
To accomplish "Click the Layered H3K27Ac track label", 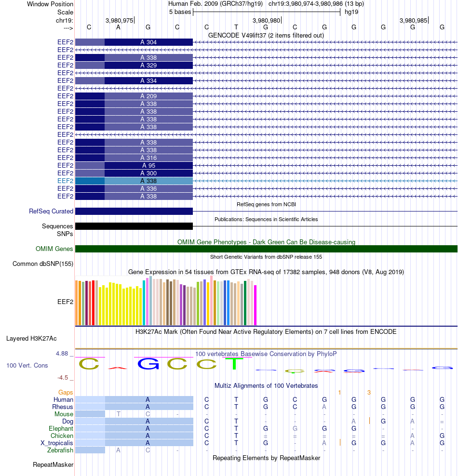I will (x=32, y=339).
